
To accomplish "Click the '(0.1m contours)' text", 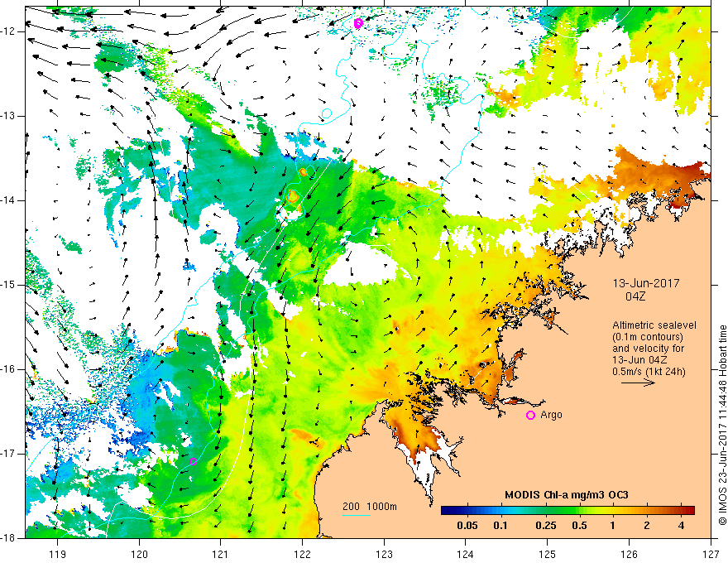I will [x=647, y=337].
